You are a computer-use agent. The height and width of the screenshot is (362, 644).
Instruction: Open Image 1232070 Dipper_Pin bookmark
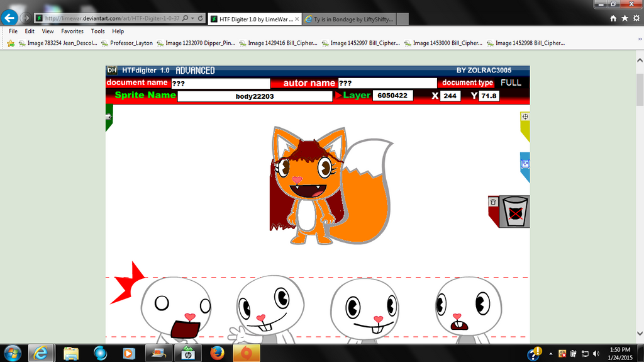(x=196, y=43)
